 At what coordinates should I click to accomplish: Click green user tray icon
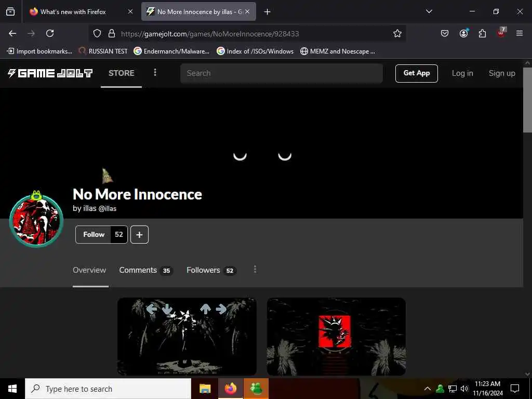440,389
